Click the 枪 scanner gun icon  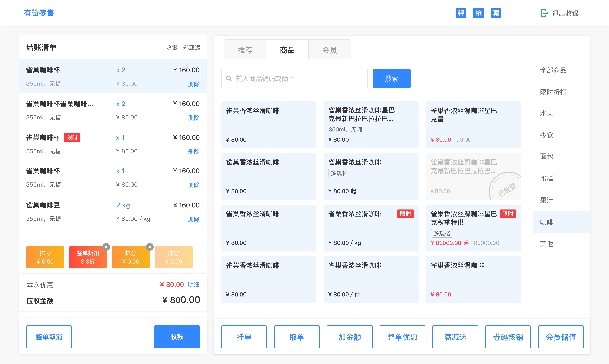click(478, 13)
